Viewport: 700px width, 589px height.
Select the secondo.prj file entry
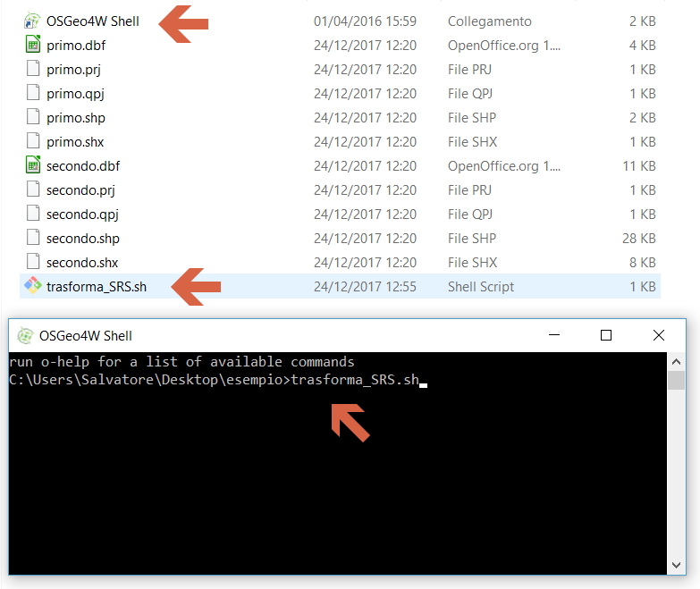pyautogui.click(x=80, y=190)
